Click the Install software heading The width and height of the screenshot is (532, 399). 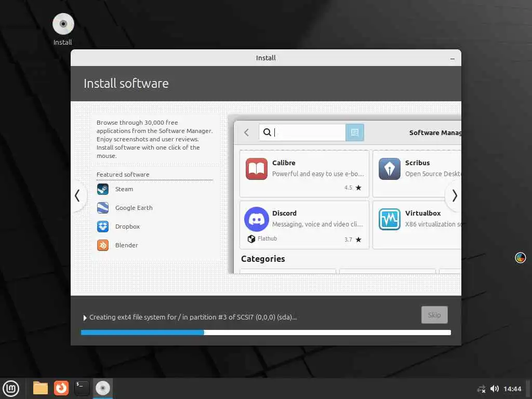point(126,84)
